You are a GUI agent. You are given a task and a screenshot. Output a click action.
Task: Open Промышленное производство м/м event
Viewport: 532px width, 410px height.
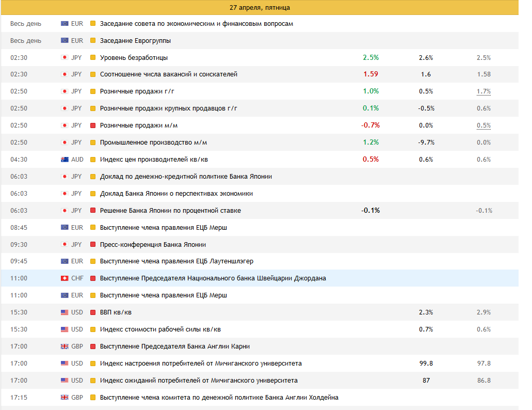click(x=153, y=143)
